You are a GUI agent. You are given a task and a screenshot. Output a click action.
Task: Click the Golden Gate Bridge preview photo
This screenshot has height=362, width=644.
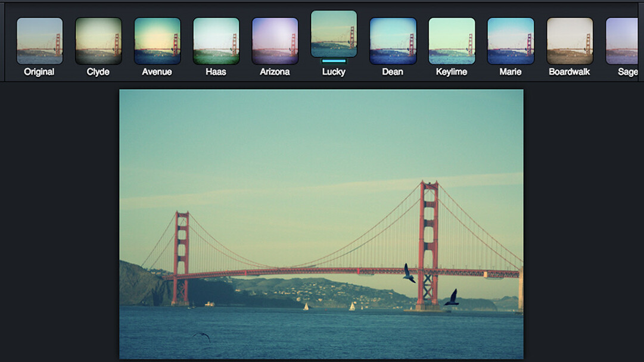(321, 224)
